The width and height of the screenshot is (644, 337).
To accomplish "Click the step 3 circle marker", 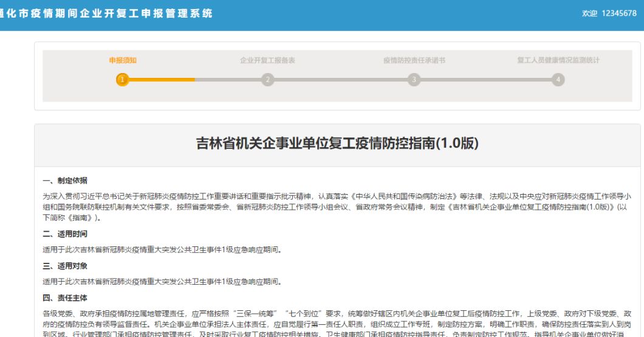I will [x=414, y=79].
